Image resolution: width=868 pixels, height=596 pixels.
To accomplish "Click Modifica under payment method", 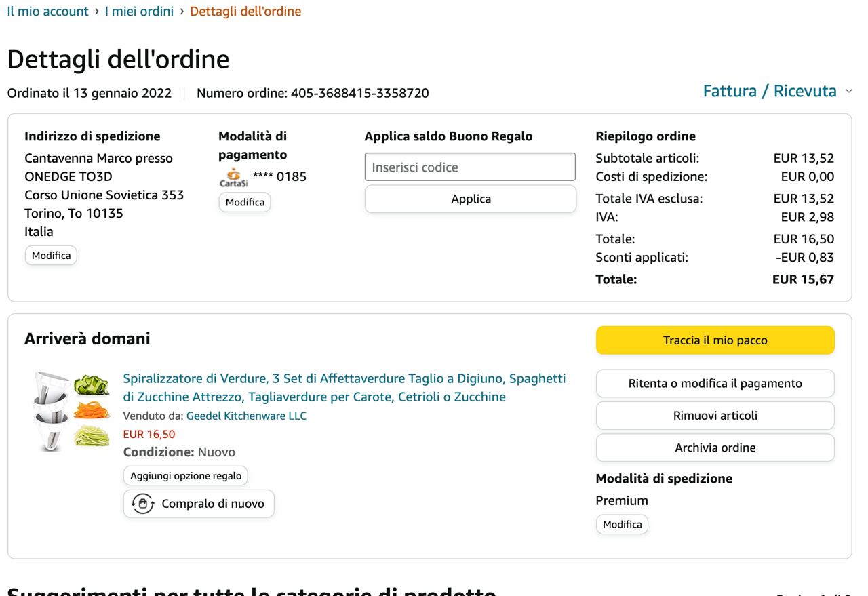I will click(x=245, y=202).
